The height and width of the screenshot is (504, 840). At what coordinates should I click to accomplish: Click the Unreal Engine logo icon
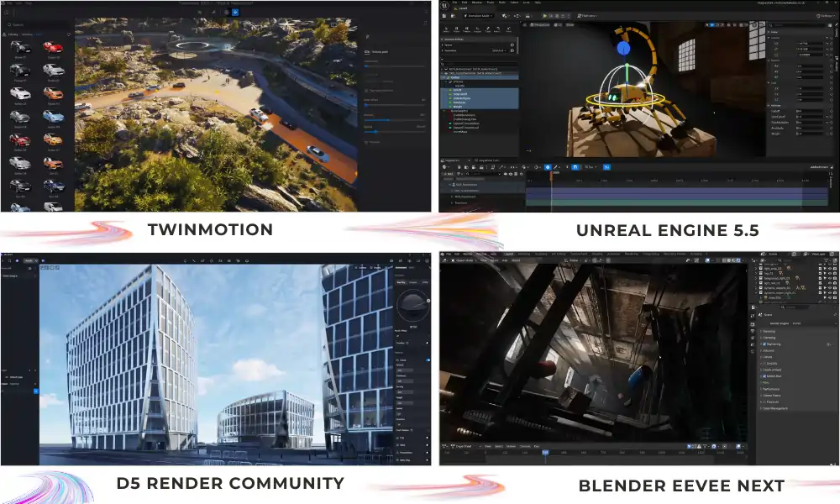point(444,5)
